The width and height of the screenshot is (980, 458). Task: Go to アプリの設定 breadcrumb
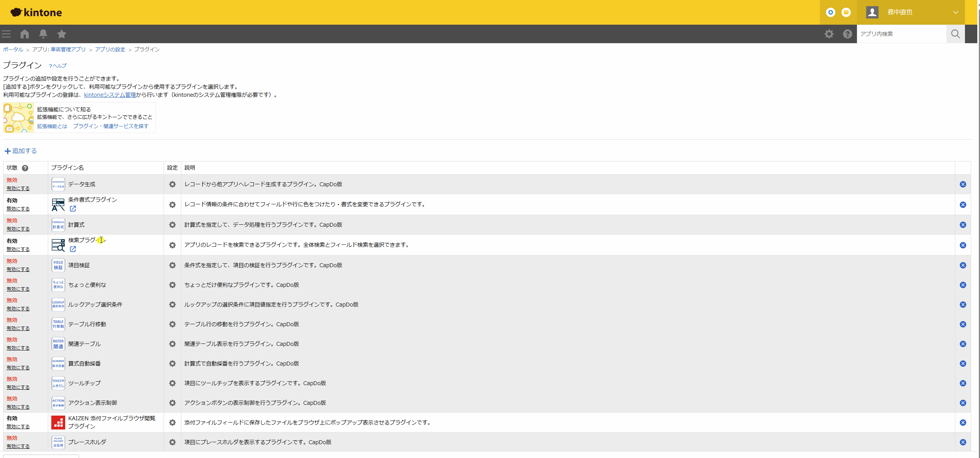[x=110, y=49]
